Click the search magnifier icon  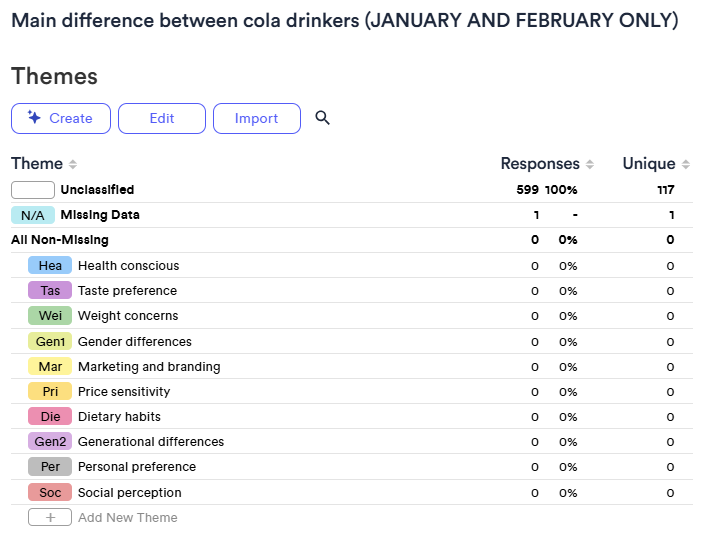(322, 118)
